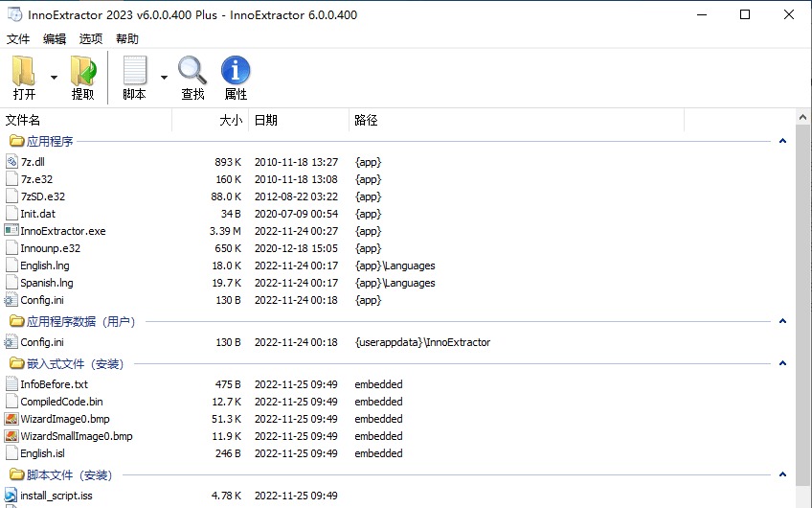The height and width of the screenshot is (508, 812).
Task: Click the Innounp.e32 file icon
Action: coord(11,248)
